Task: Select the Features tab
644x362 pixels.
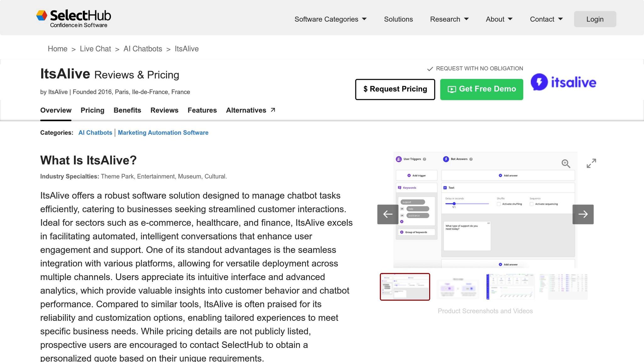Action: click(202, 110)
